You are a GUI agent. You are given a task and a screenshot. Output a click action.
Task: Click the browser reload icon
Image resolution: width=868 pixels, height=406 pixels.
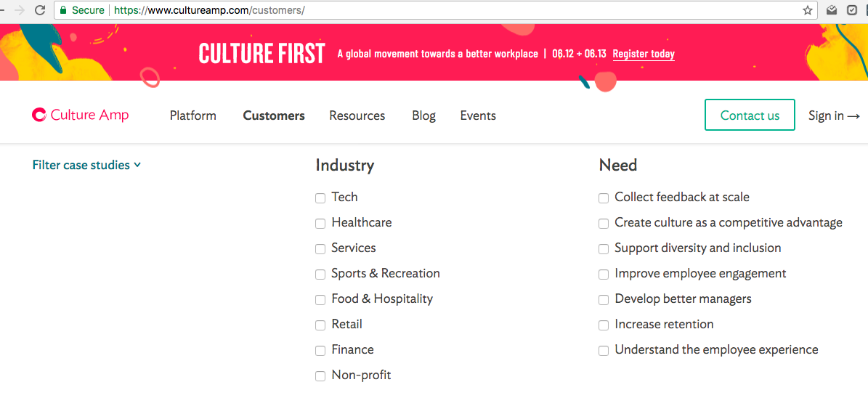(39, 10)
